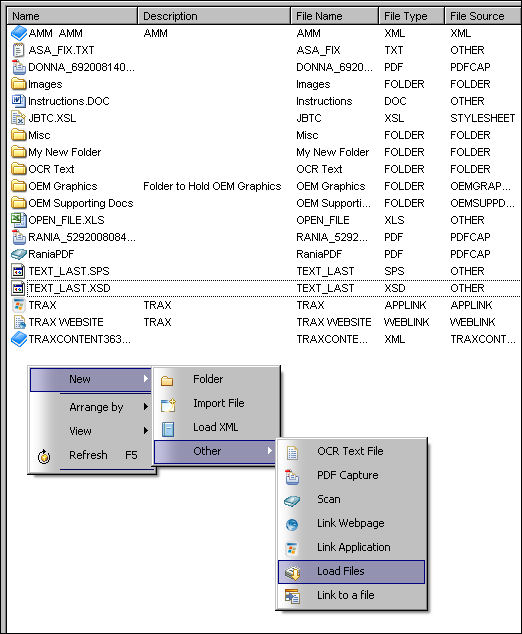Choose Link Application from Other submenu

pyautogui.click(x=351, y=547)
